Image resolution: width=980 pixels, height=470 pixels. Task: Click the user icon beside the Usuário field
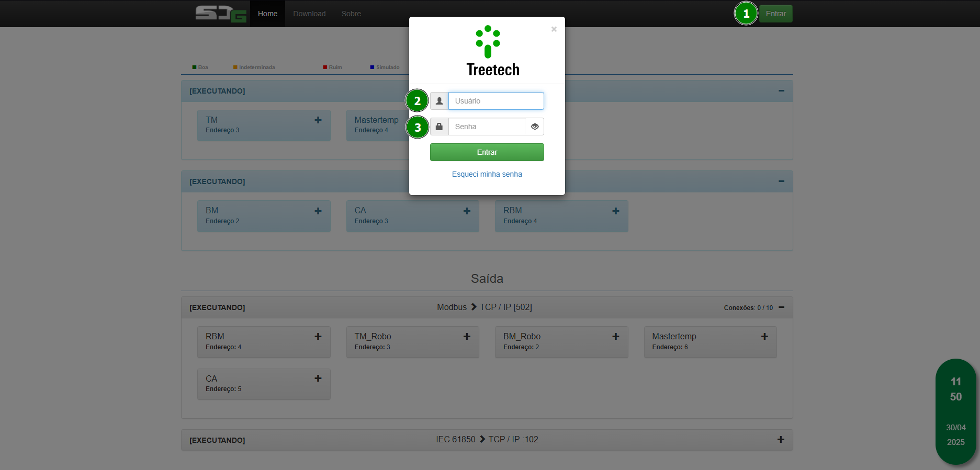440,101
